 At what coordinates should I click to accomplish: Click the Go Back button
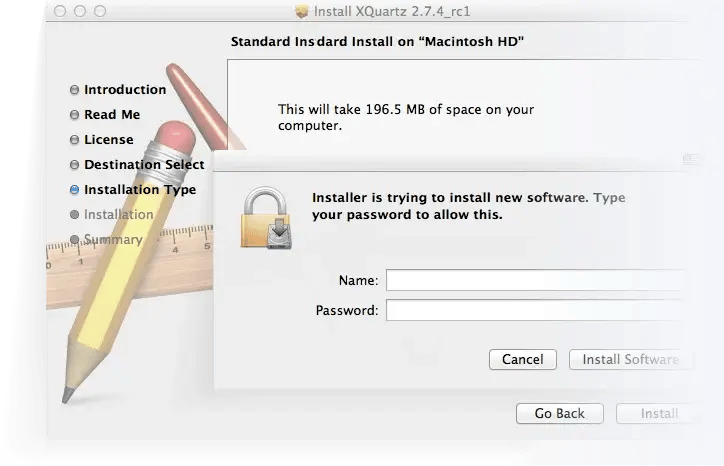click(x=560, y=413)
